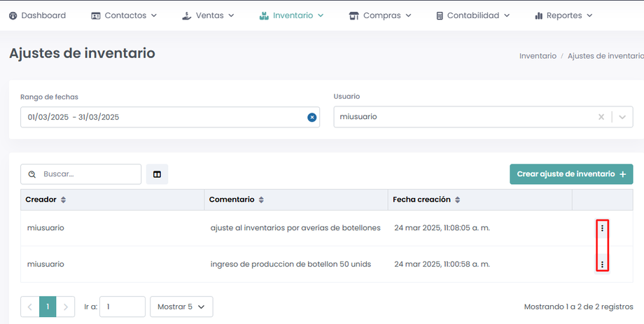Image resolution: width=644 pixels, height=324 pixels.
Task: Click the Compras store icon
Action: 353,15
